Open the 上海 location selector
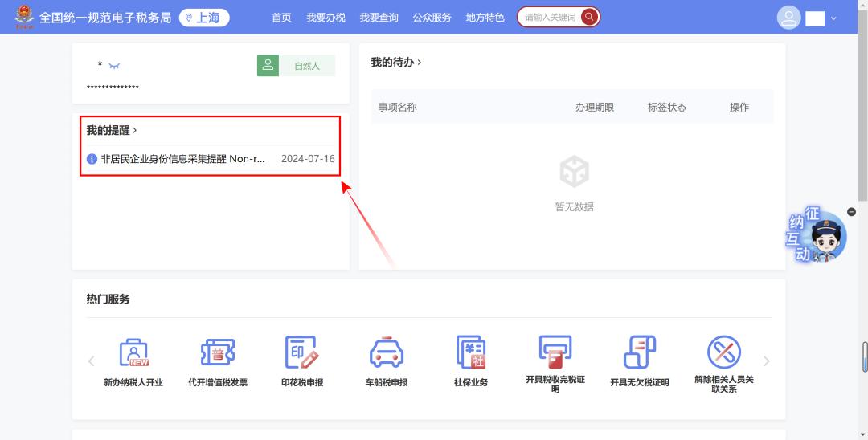The height and width of the screenshot is (440, 868). point(204,18)
